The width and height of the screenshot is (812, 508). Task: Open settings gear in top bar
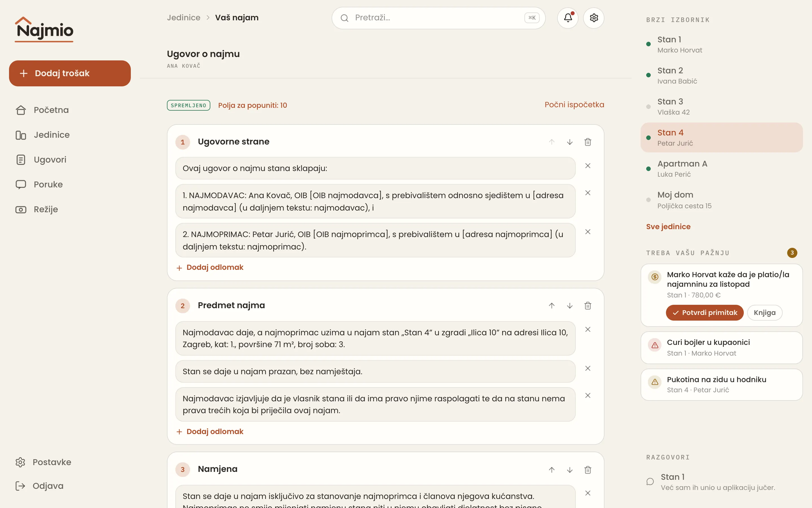point(593,18)
